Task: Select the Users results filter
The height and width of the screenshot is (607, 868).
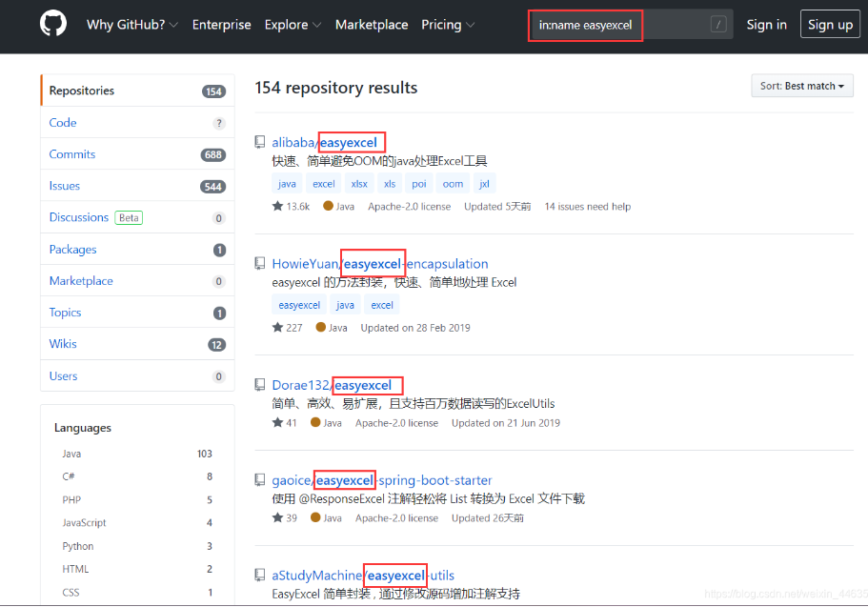Action: click(x=137, y=376)
